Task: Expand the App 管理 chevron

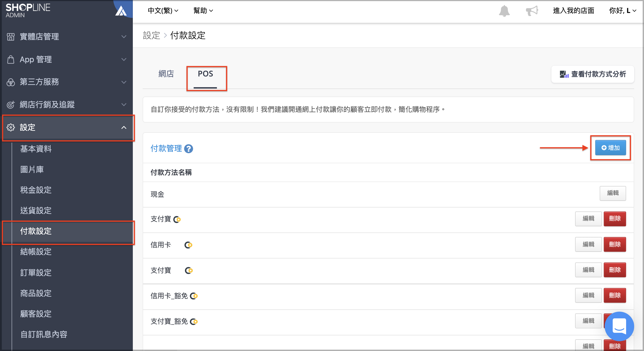Action: 124,59
